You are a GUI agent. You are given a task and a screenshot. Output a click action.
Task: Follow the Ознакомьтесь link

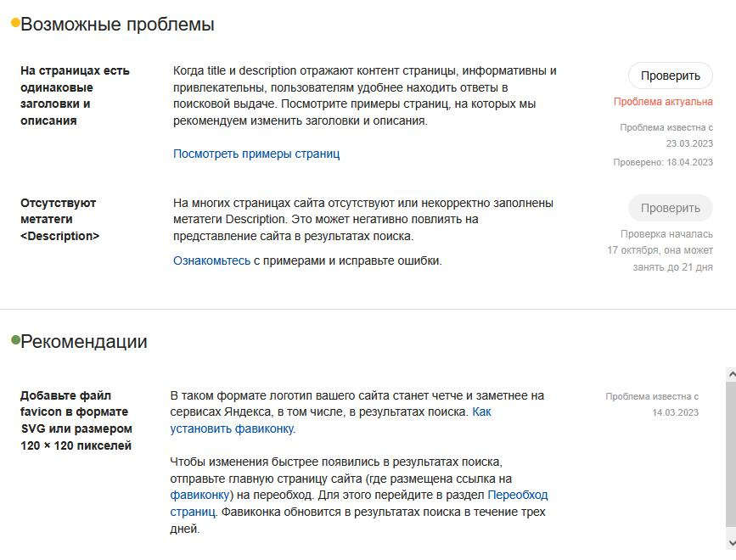pos(211,260)
